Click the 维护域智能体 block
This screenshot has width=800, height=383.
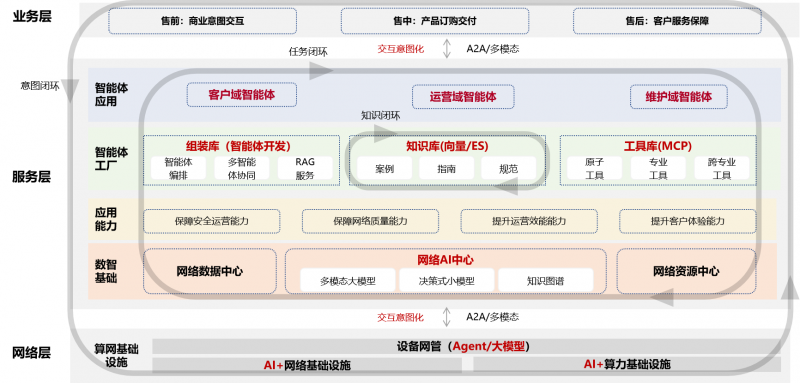click(x=679, y=97)
